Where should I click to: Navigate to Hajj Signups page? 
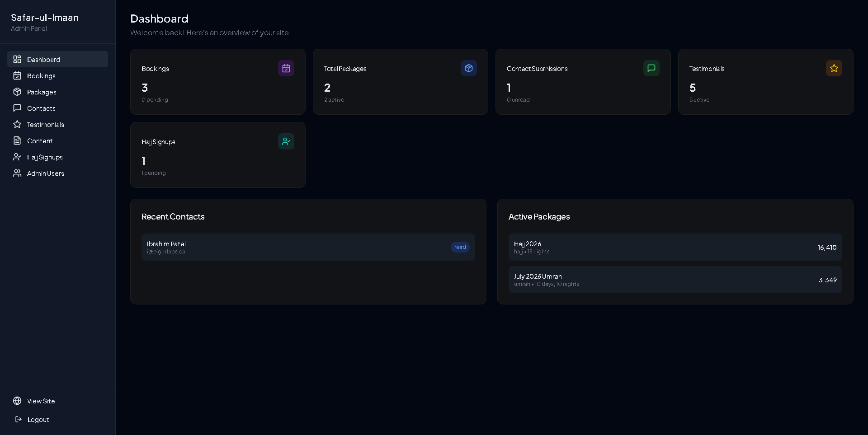click(45, 157)
